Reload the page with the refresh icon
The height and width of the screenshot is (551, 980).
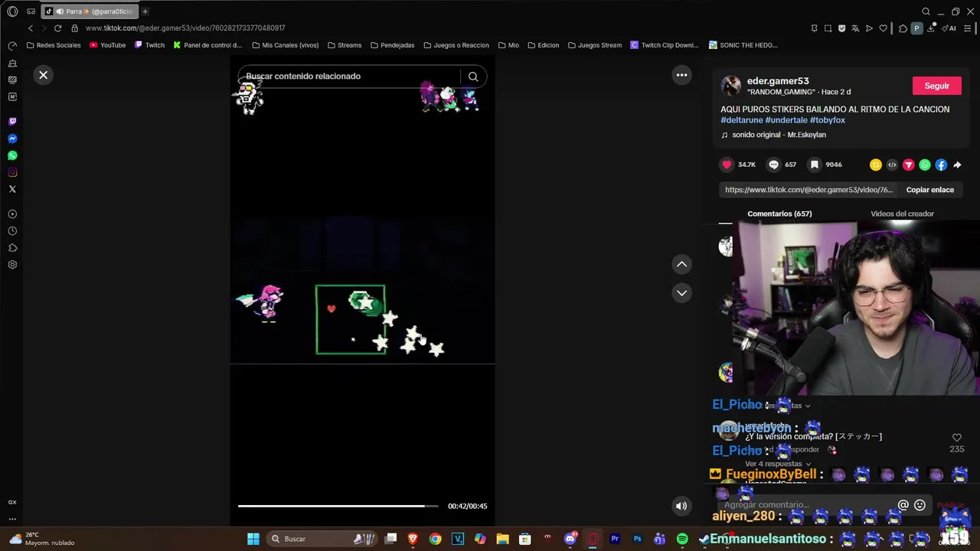[x=57, y=28]
